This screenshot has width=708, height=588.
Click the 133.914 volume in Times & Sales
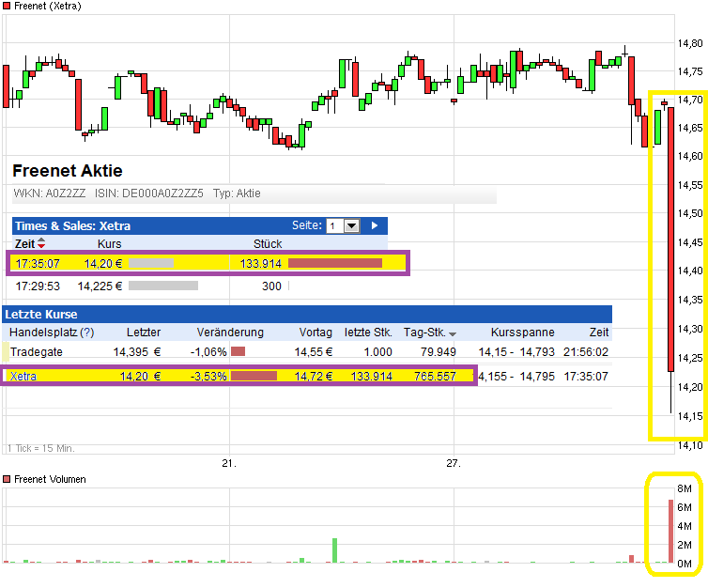[260, 263]
